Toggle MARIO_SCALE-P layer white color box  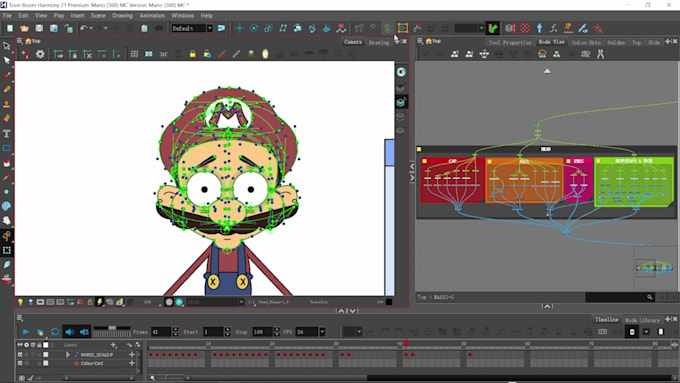pos(46,355)
